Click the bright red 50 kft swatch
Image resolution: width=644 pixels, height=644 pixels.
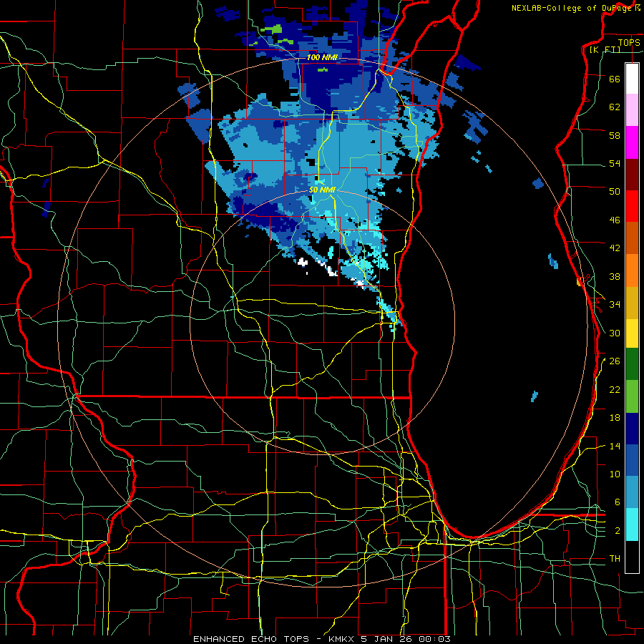pos(632,206)
